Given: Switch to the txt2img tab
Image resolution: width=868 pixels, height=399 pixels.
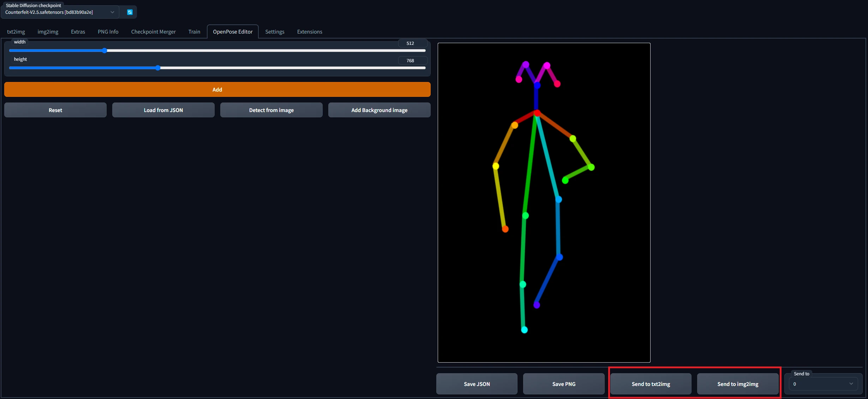Looking at the screenshot, I should 16,32.
